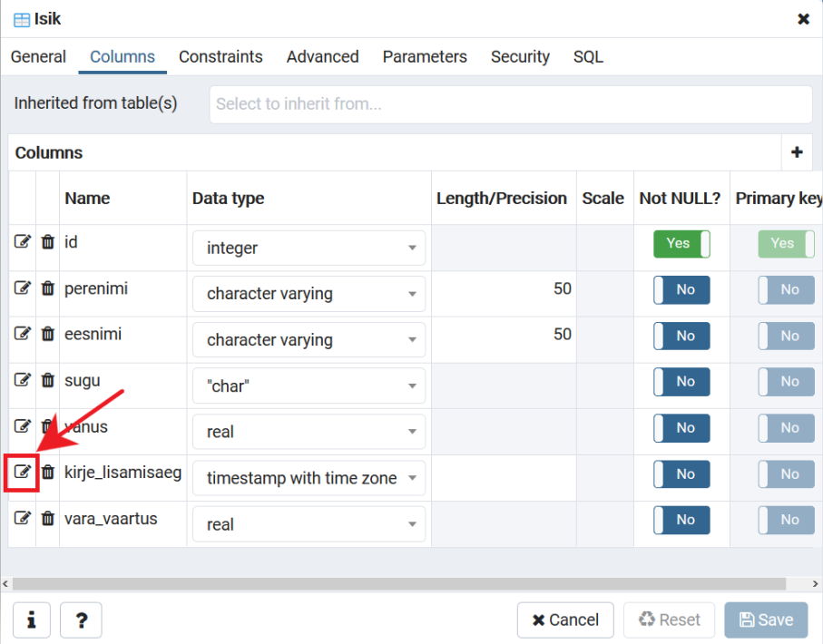Open timestamp with time zone type dropdown
823x644 pixels.
click(309, 478)
